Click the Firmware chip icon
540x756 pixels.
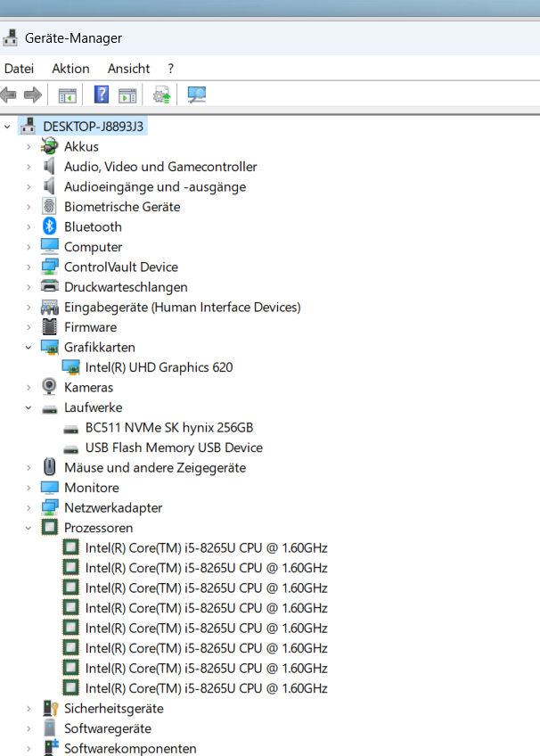(49, 327)
